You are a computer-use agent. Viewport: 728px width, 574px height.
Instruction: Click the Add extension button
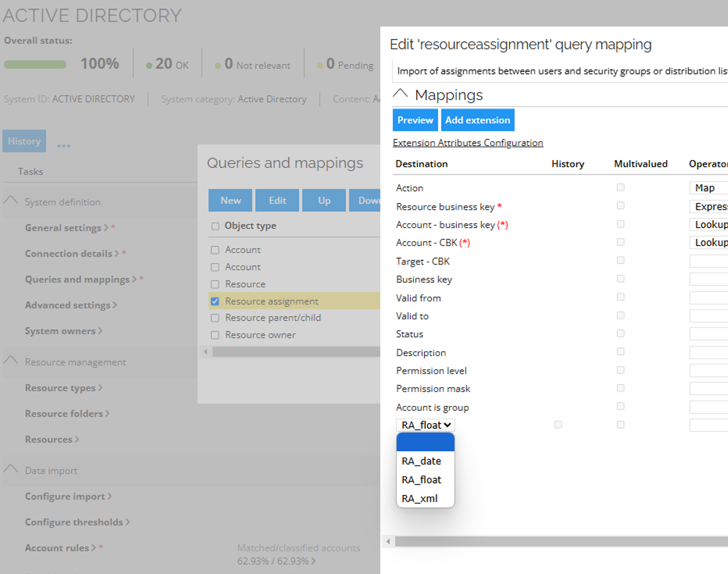click(x=477, y=120)
